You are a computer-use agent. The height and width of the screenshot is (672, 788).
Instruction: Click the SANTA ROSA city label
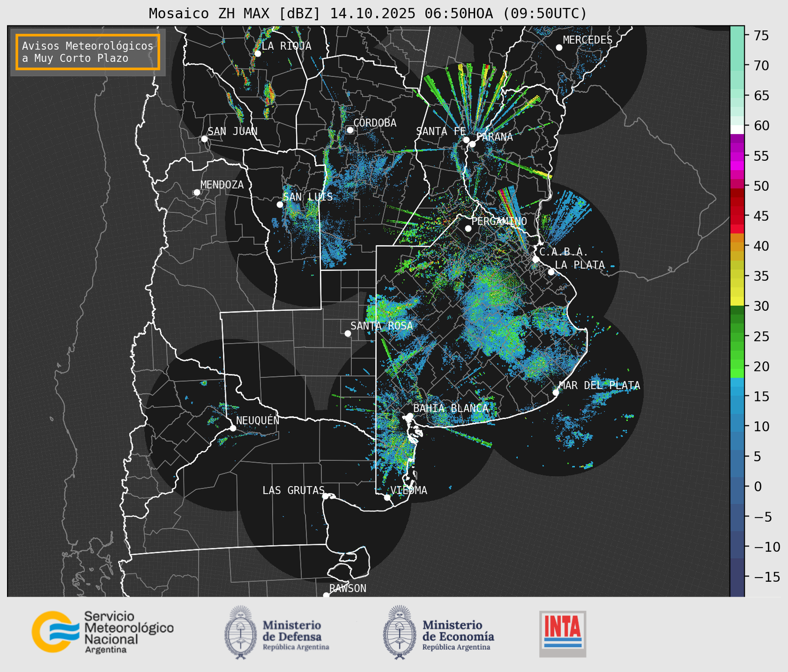(382, 326)
